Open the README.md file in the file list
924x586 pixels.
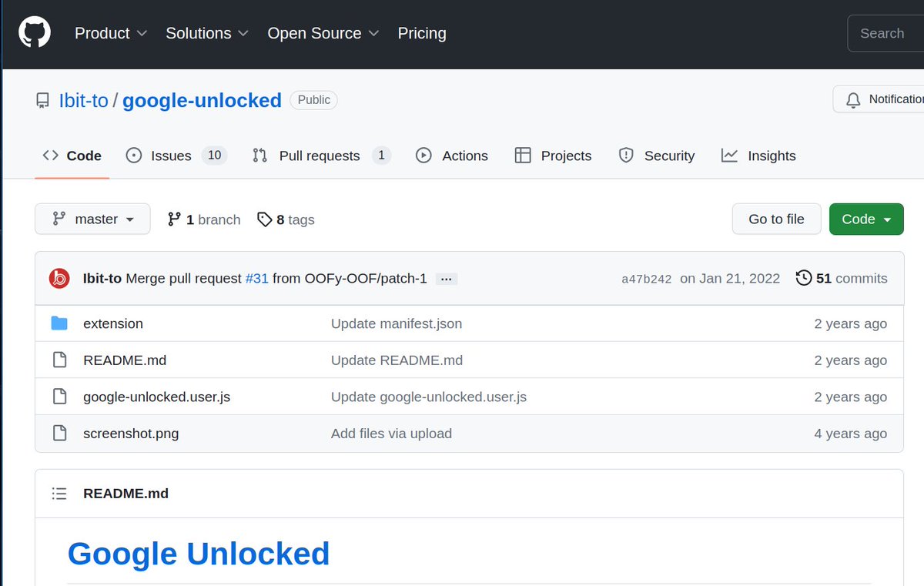pos(125,360)
